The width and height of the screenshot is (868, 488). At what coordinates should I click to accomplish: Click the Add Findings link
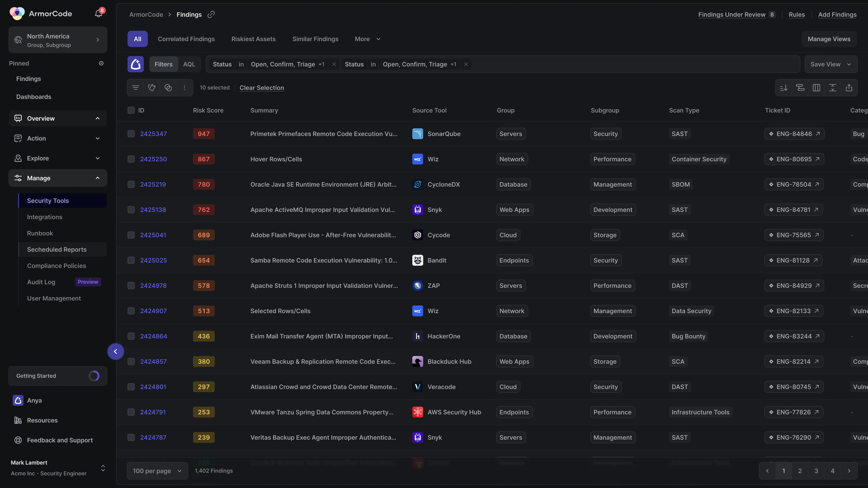(837, 14)
